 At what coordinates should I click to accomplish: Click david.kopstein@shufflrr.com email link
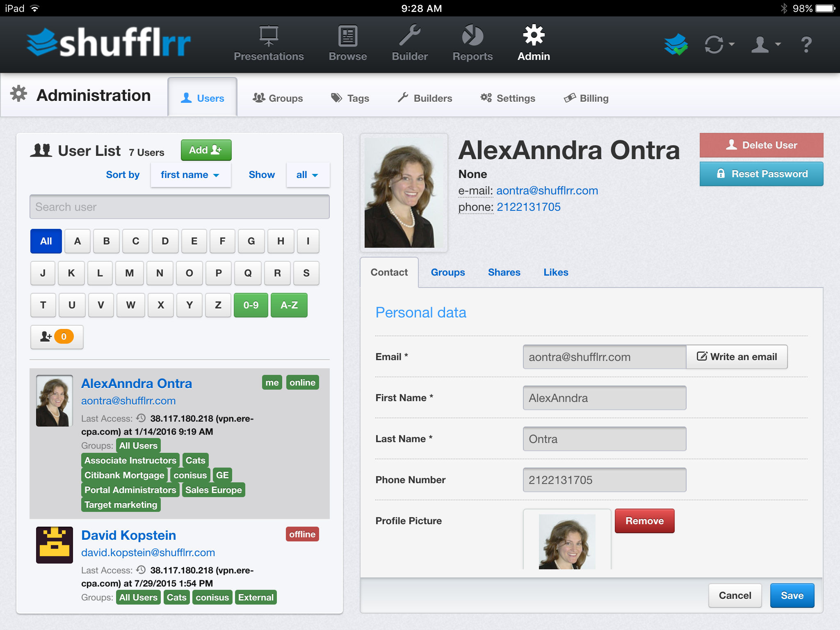[x=148, y=552]
